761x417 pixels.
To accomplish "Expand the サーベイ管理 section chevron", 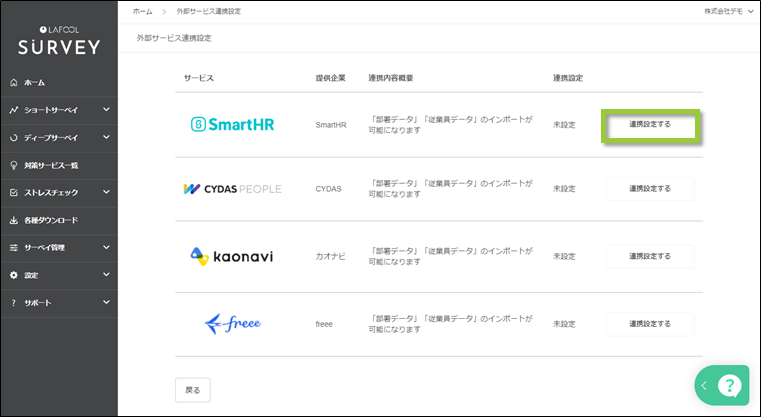I will [106, 247].
